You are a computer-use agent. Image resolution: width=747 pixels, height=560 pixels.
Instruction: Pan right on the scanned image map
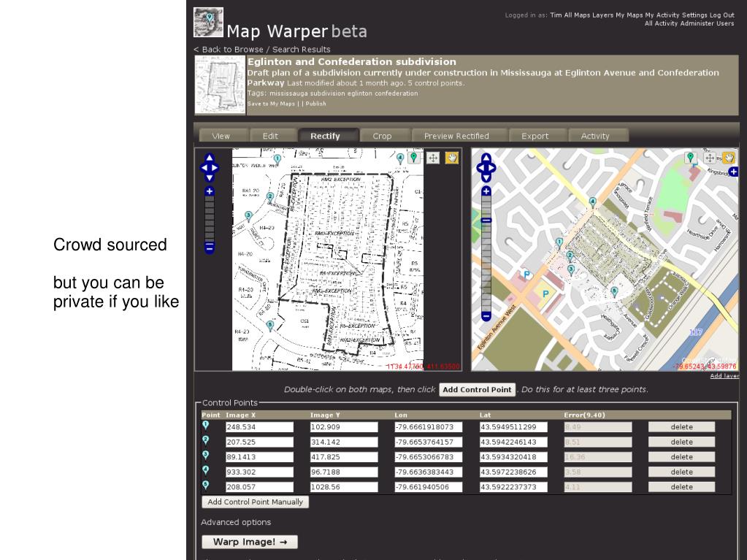pyautogui.click(x=215, y=168)
